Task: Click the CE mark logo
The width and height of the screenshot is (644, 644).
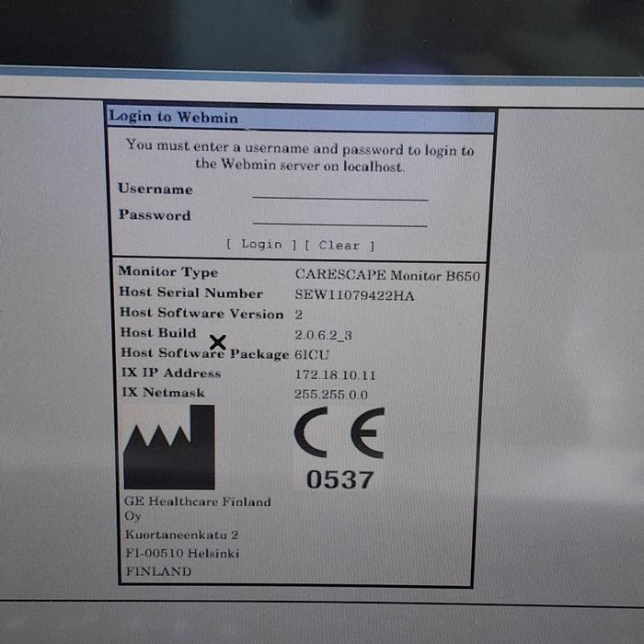Action: pos(339,433)
